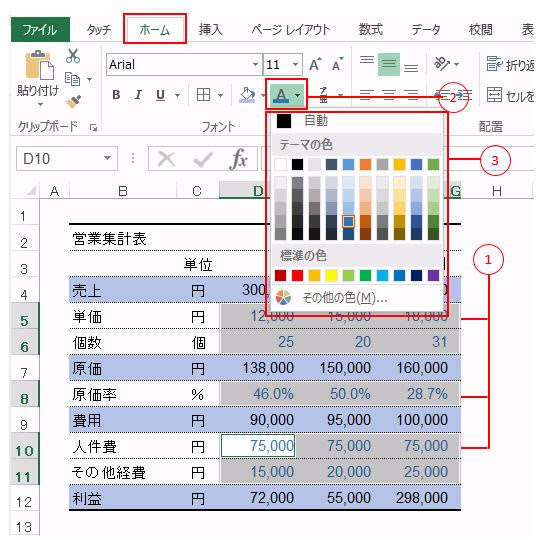The width and height of the screenshot is (553, 540).
Task: Expand the Font Color dropdown arrow
Action: coord(298,95)
